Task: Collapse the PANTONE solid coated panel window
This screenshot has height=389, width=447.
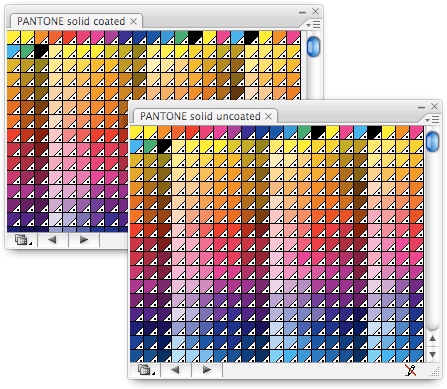Action: (302, 12)
